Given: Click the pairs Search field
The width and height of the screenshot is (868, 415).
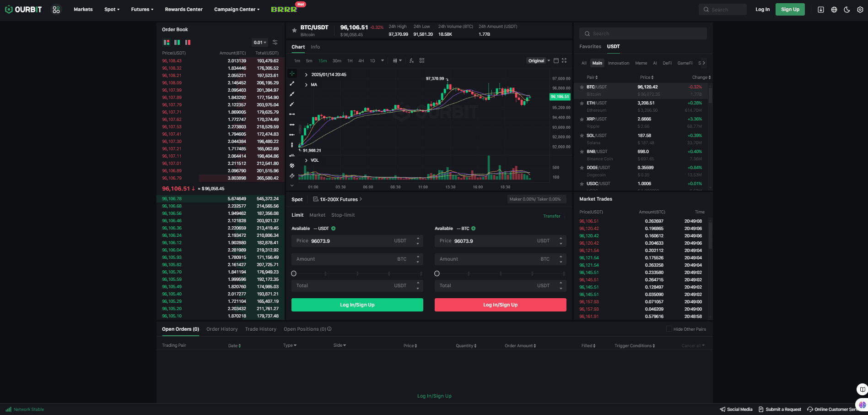Looking at the screenshot, I should (x=643, y=33).
